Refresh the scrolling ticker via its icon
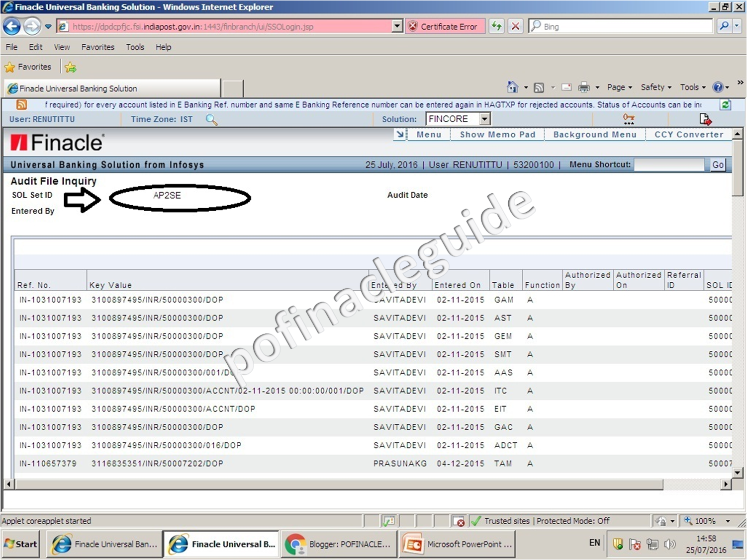The image size is (747, 560). [x=725, y=105]
